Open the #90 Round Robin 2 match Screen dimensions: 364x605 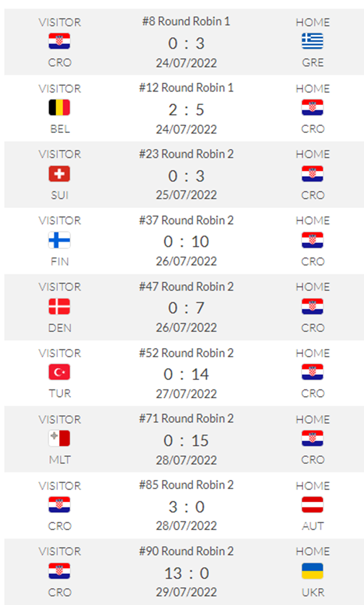point(186,551)
